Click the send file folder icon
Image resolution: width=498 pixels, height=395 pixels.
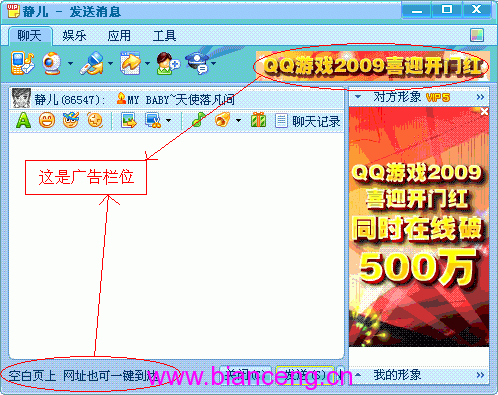point(130,63)
